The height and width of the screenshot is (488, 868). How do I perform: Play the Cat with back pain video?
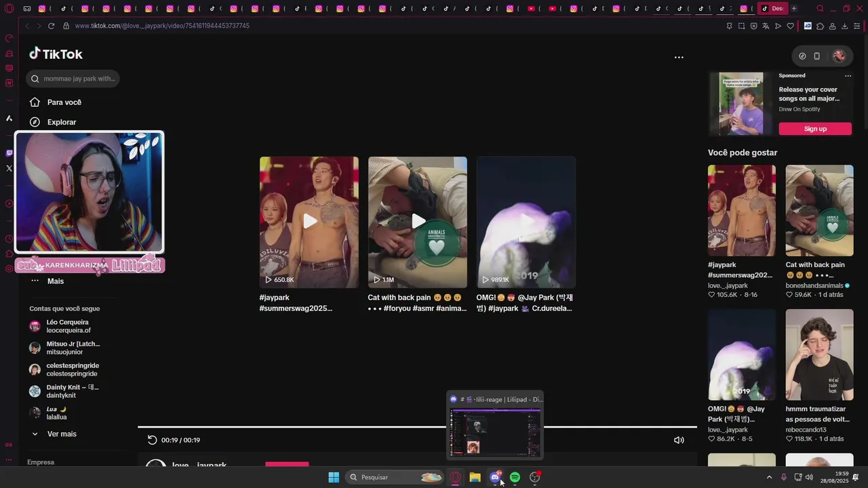point(418,222)
